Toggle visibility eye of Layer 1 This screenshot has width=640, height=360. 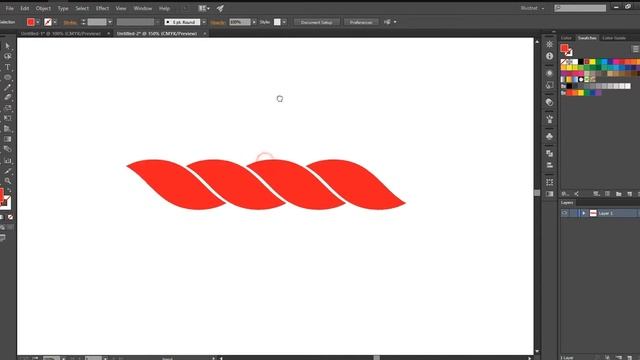(565, 213)
